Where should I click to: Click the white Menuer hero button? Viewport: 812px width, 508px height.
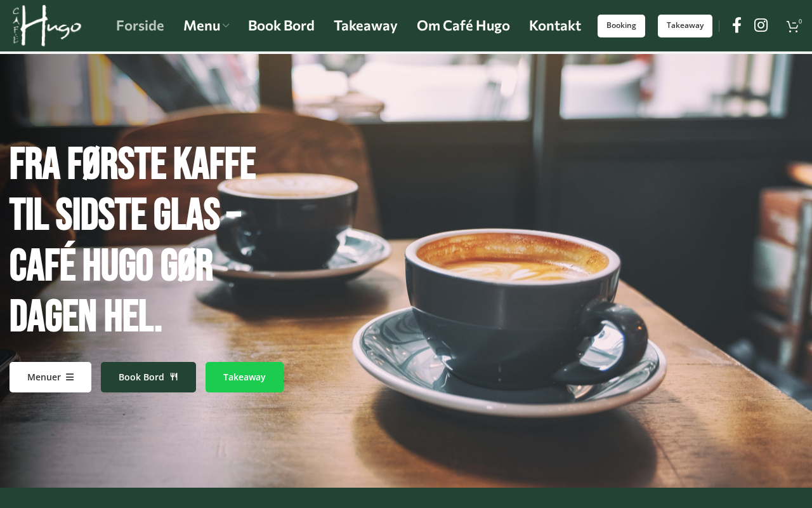[x=50, y=377]
